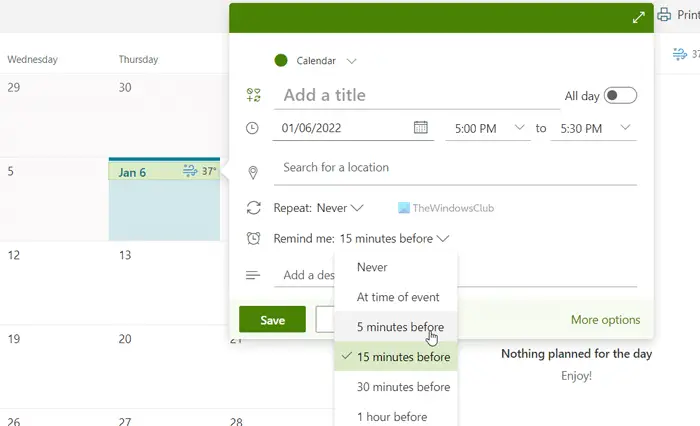Select day 19 in calendar
The height and width of the screenshot is (426, 700).
click(13, 339)
